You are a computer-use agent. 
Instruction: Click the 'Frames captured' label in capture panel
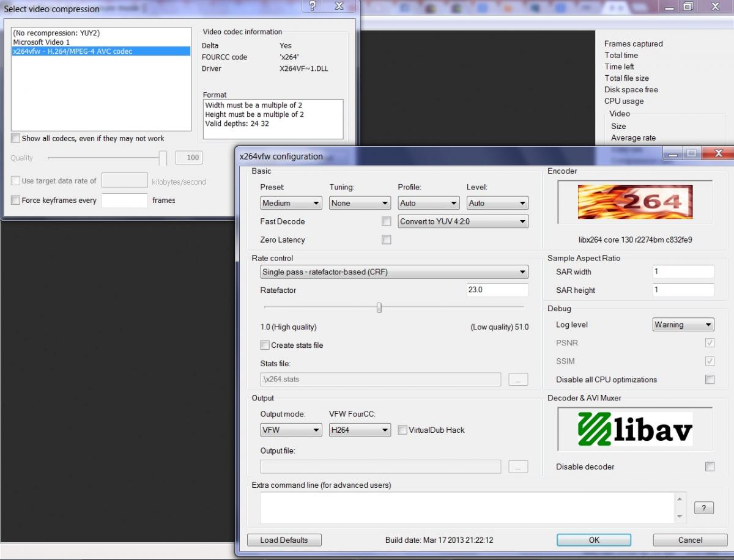(634, 44)
